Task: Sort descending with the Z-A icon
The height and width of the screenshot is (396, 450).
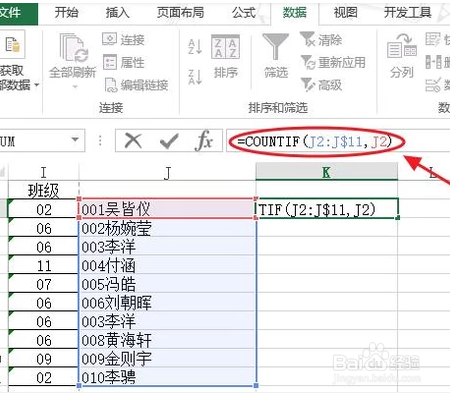Action: coord(195,77)
